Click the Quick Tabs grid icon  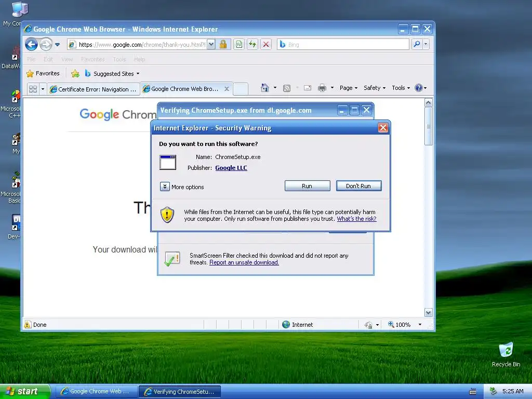point(33,89)
